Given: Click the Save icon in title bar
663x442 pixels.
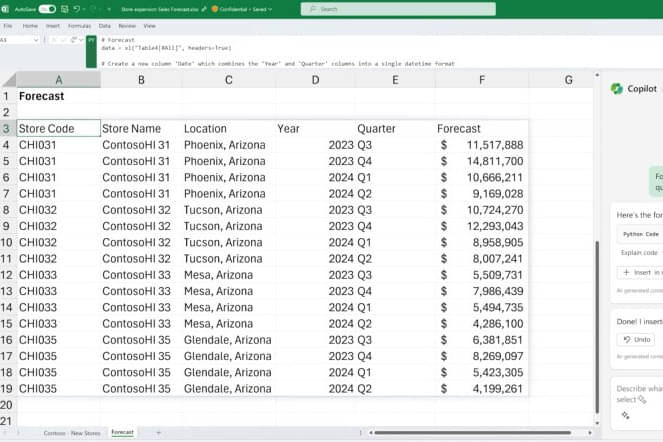Looking at the screenshot, I should coord(65,9).
